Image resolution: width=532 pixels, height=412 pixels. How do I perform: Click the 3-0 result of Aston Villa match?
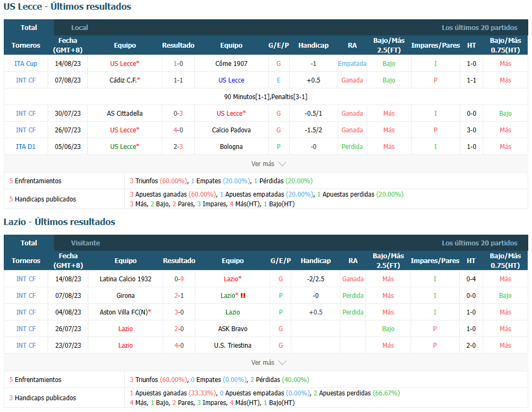pos(179,312)
